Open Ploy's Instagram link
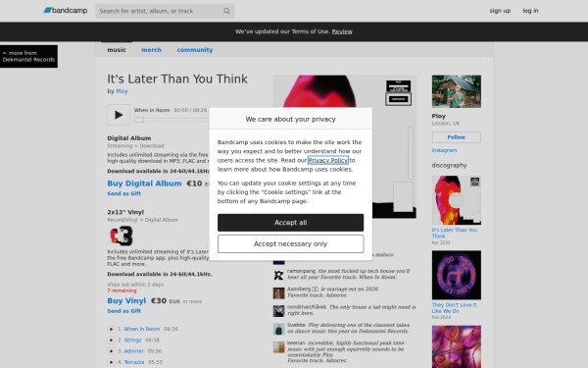Screen dimensions: 588x368 (x=444, y=150)
